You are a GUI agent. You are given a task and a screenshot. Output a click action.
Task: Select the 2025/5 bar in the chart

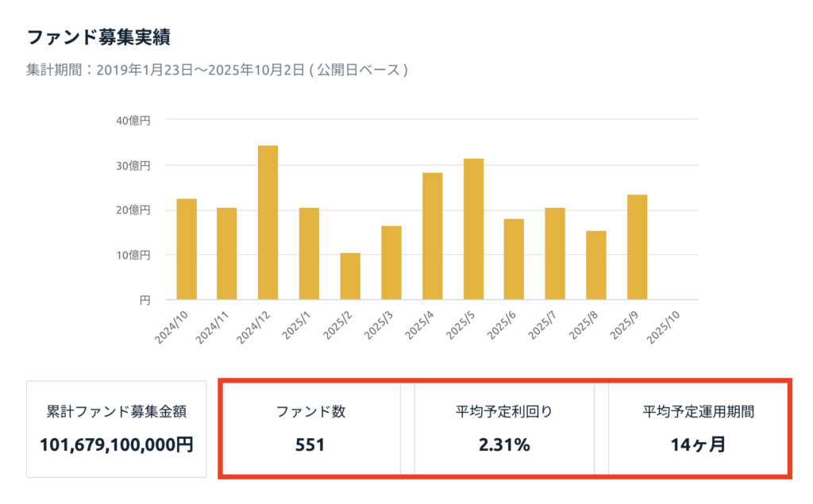click(474, 229)
